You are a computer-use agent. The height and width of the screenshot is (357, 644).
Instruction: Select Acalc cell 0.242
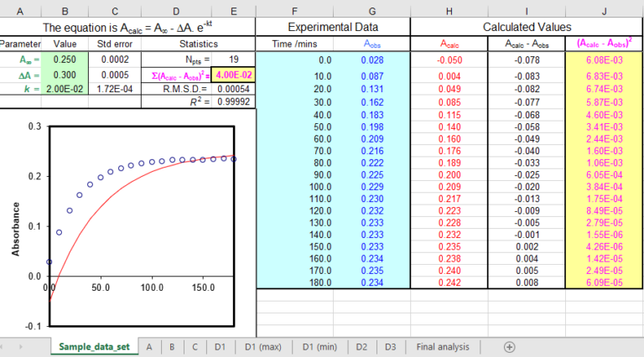[x=449, y=282]
